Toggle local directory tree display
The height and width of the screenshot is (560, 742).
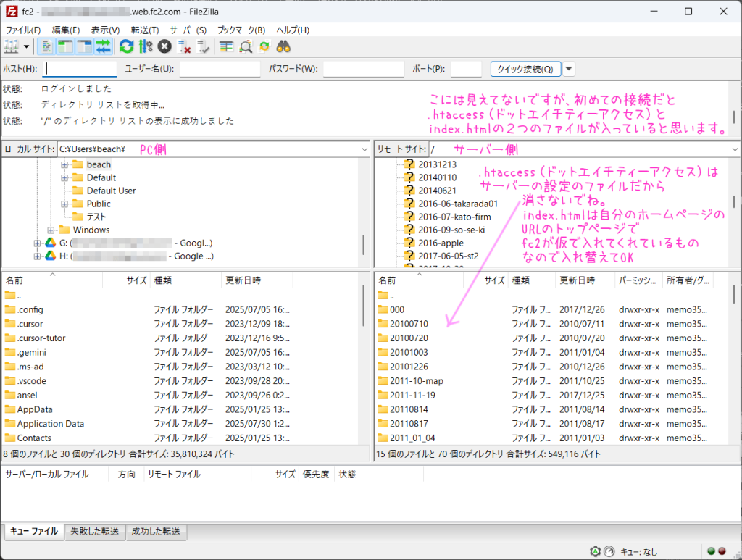pyautogui.click(x=65, y=47)
